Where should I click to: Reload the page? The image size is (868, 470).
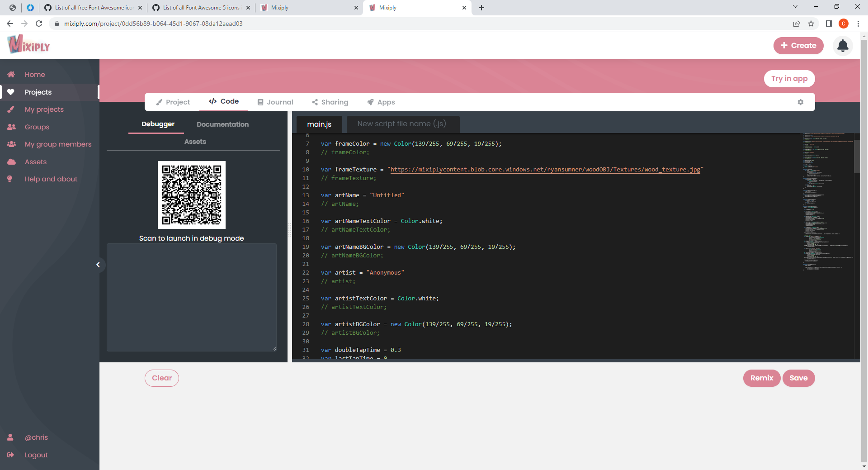coord(39,24)
